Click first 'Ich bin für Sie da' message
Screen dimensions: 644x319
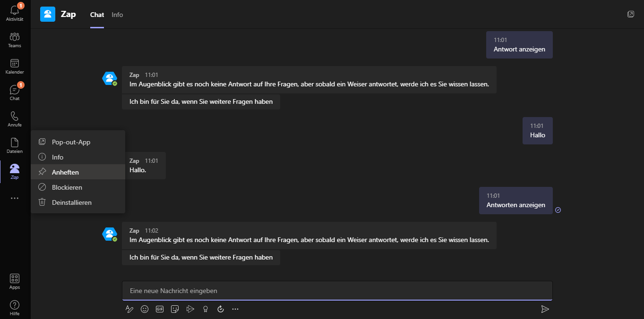point(201,101)
